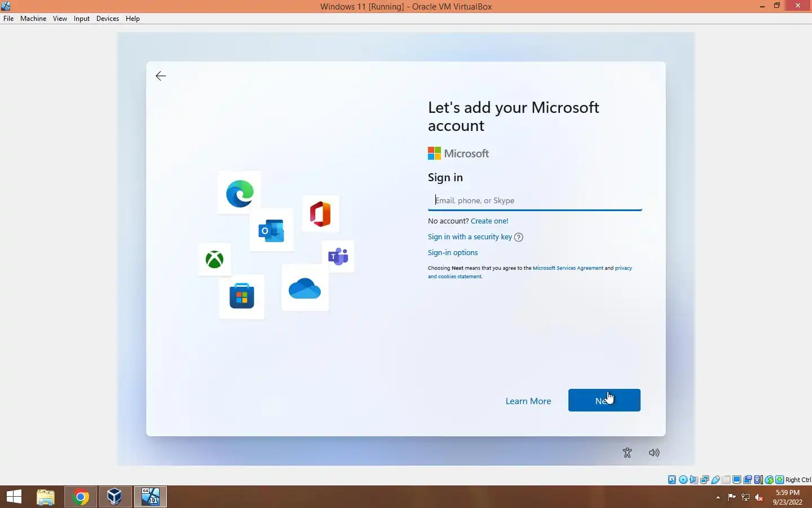The image size is (812, 508).
Task: Open the Input menu
Action: [x=82, y=19]
